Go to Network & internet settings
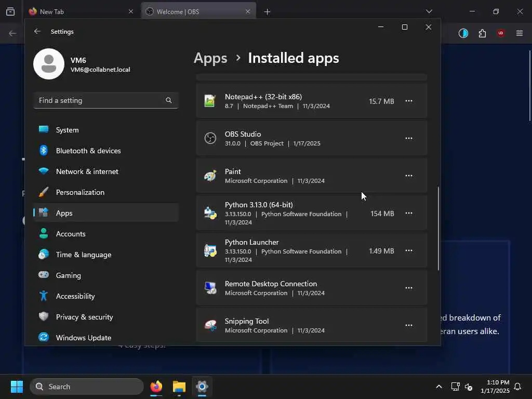Image resolution: width=532 pixels, height=399 pixels. (105, 171)
